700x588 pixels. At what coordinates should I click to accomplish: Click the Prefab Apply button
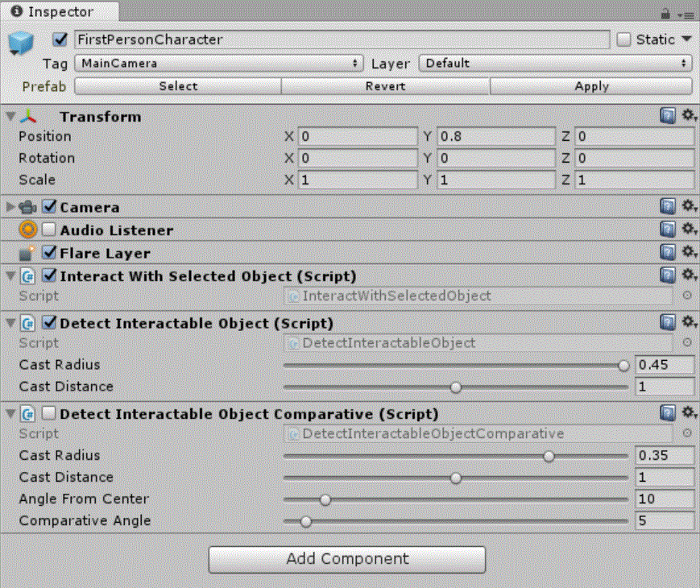pyautogui.click(x=591, y=85)
